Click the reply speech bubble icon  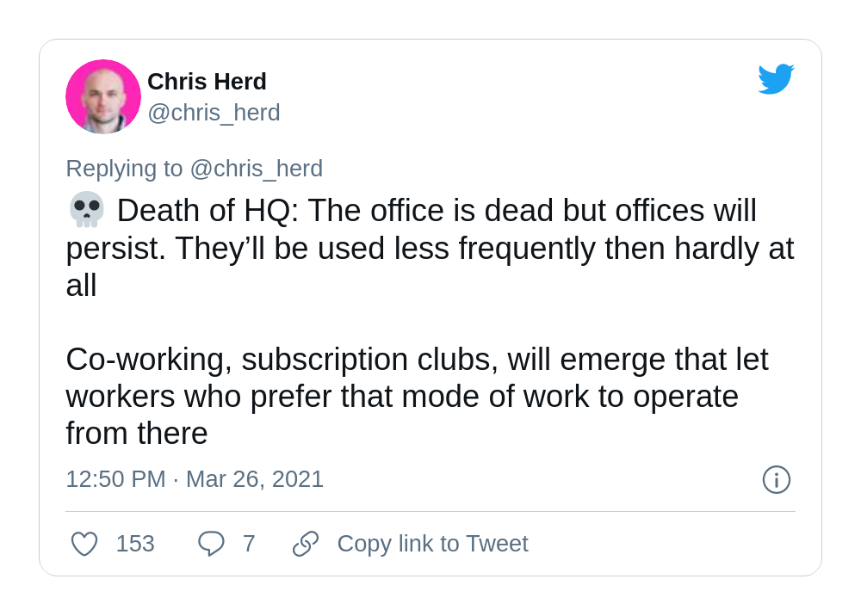coord(211,544)
